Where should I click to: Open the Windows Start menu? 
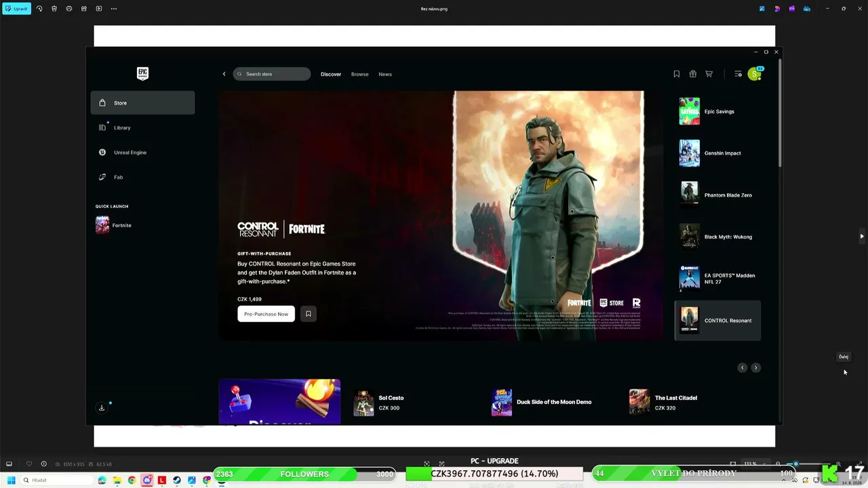click(11, 481)
